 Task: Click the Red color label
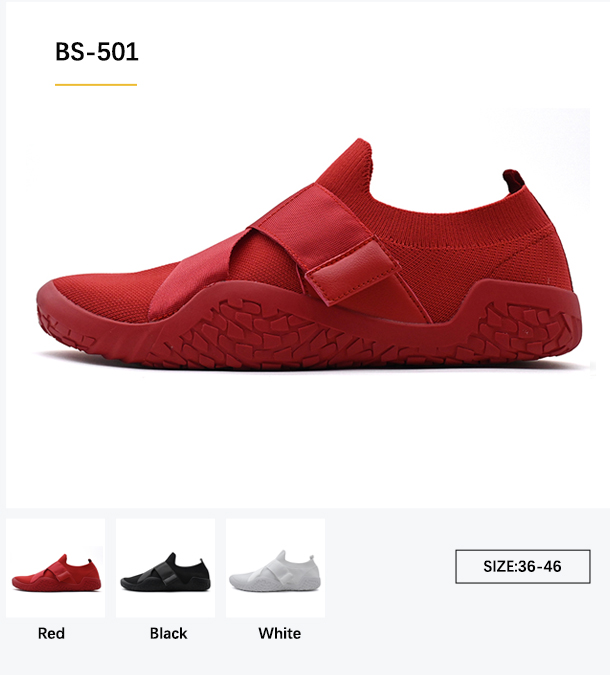(x=51, y=633)
